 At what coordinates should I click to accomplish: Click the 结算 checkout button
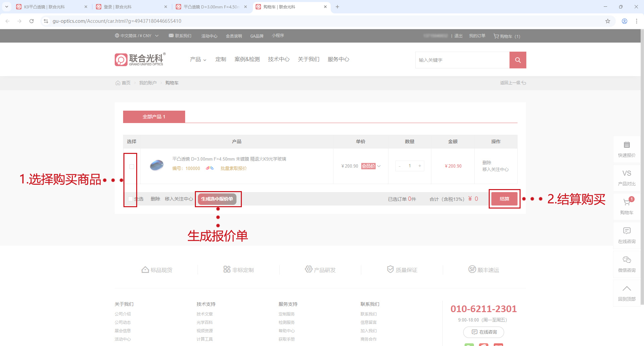(504, 199)
